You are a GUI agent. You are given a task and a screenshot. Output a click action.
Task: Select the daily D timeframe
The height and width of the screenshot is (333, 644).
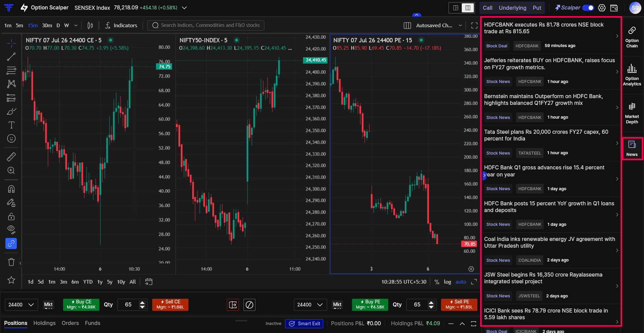point(58,26)
